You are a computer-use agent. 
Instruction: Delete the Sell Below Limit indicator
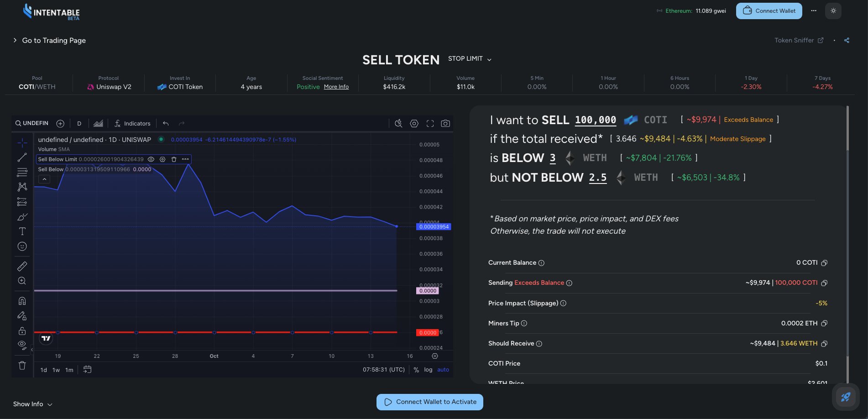(x=174, y=159)
